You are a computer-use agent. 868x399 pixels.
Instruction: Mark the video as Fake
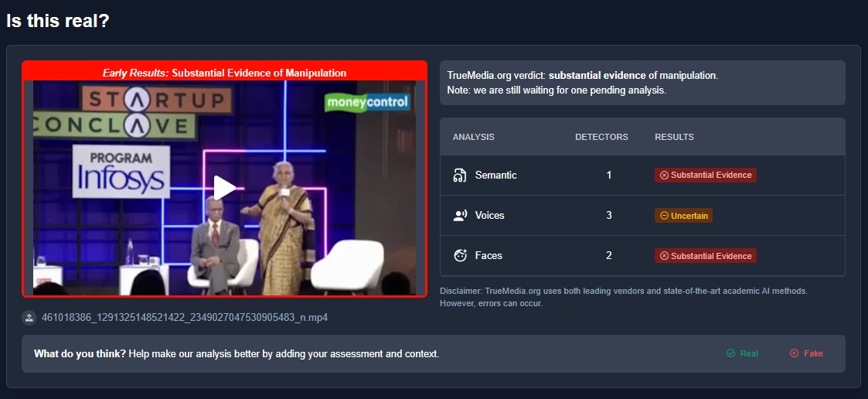(807, 353)
